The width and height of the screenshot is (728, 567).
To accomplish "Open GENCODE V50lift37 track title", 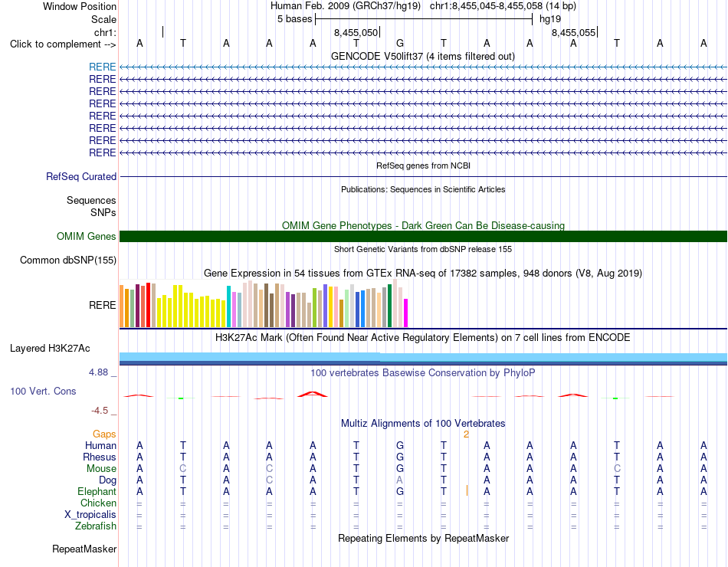I will point(422,56).
